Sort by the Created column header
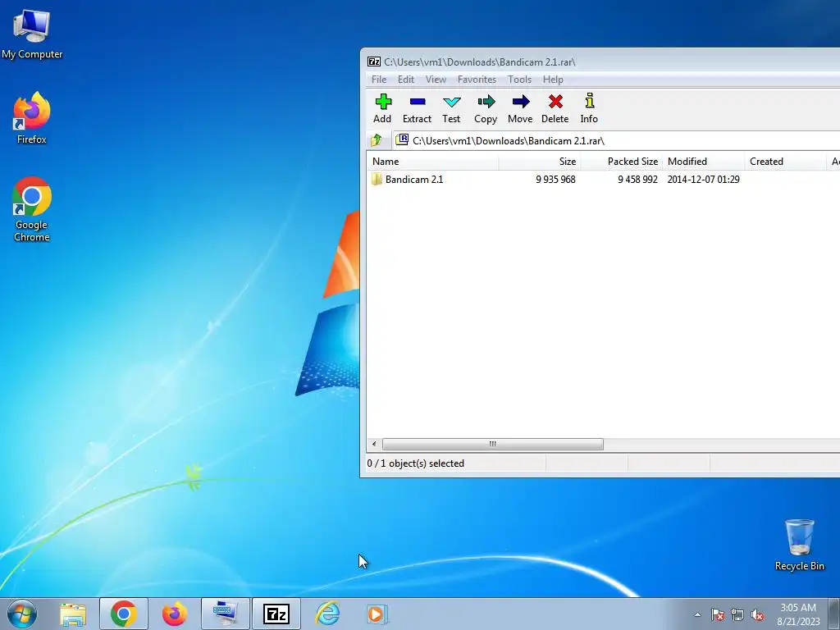Image resolution: width=840 pixels, height=630 pixels. pos(785,162)
